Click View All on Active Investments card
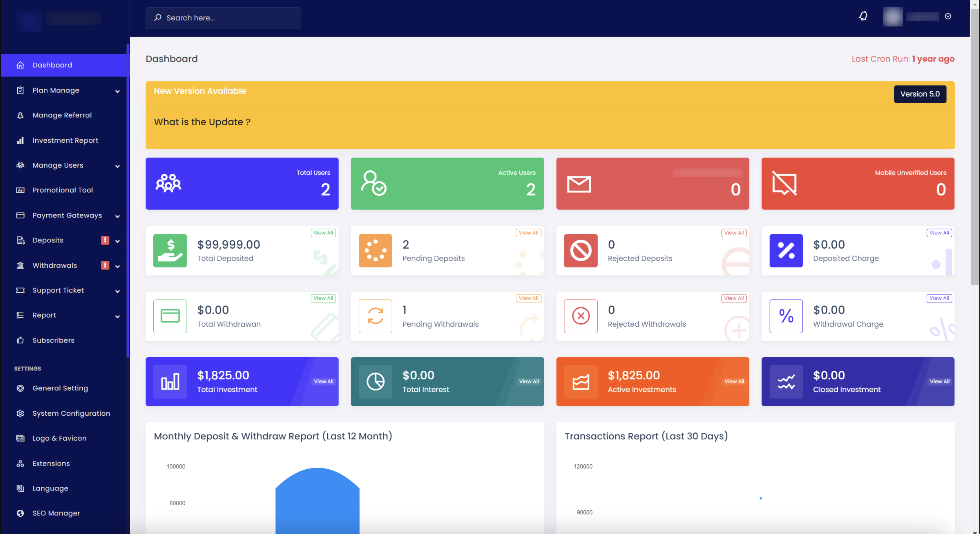This screenshot has width=980, height=534. click(x=734, y=381)
